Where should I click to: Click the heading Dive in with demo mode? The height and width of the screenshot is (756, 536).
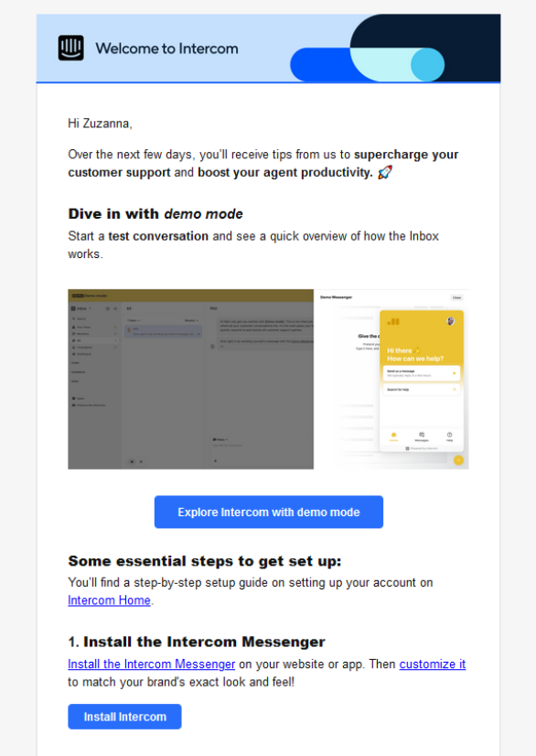coord(155,213)
